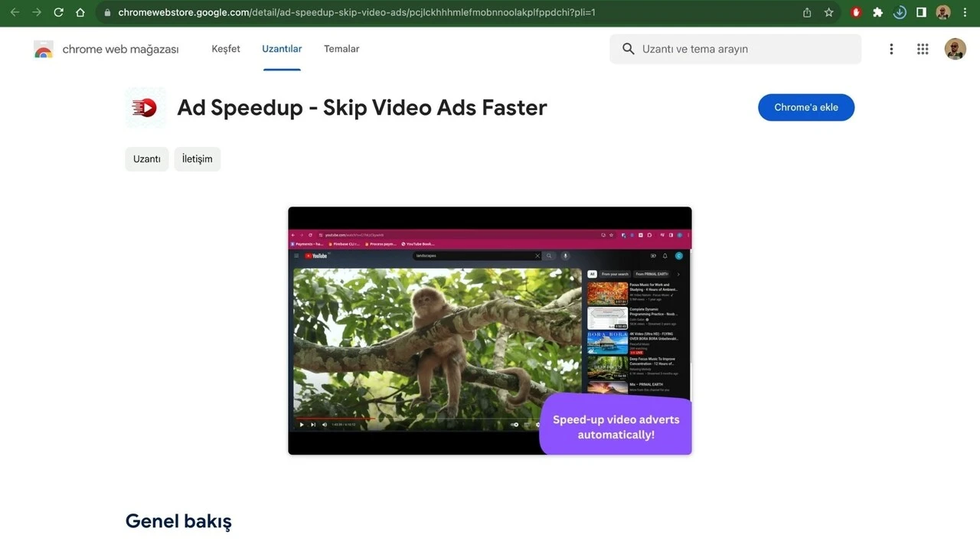Click the red ad-blocker extension icon
The width and height of the screenshot is (980, 551).
point(855,12)
